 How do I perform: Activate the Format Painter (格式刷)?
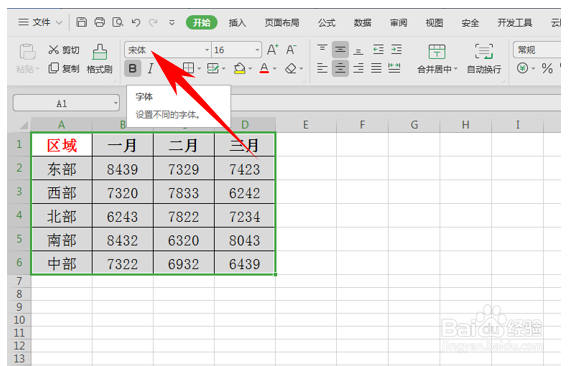click(99, 59)
